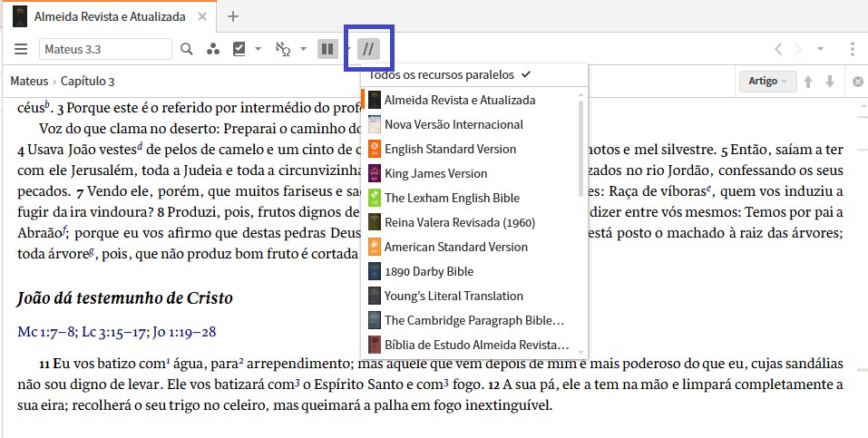Image resolution: width=868 pixels, height=438 pixels.
Task: Click the up arrow navigation button
Action: pyautogui.click(x=808, y=82)
